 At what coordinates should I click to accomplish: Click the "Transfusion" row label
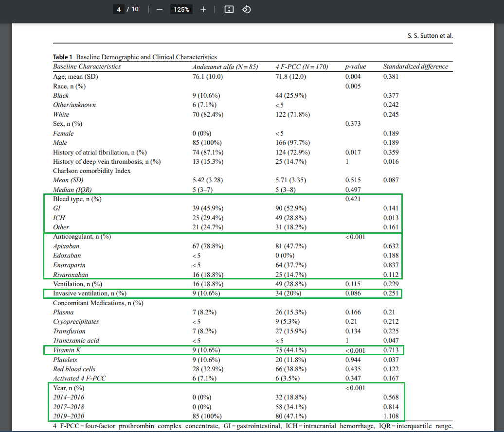(69, 331)
